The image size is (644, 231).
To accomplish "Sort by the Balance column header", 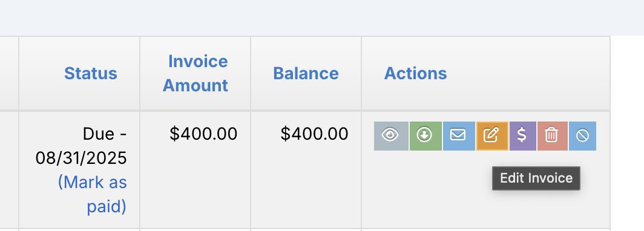I will (306, 73).
